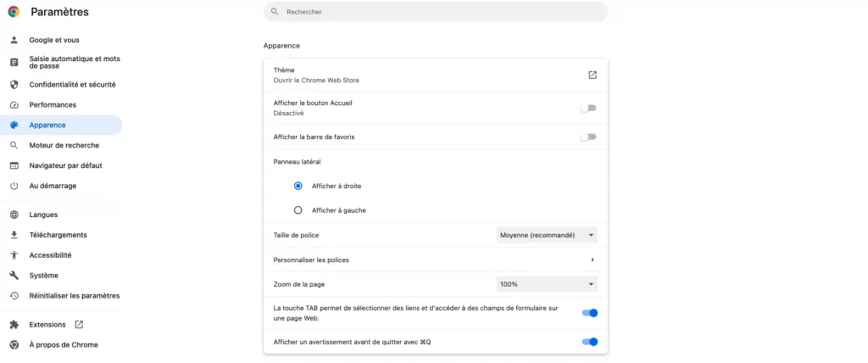Click the person icon for Google et vous
The image size is (868, 363).
point(14,40)
